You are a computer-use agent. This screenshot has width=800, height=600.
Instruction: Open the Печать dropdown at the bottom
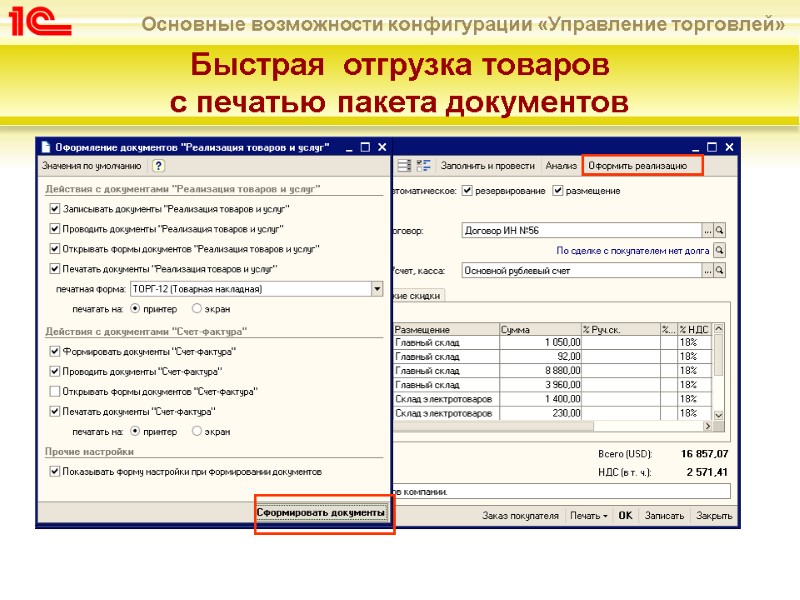588,515
